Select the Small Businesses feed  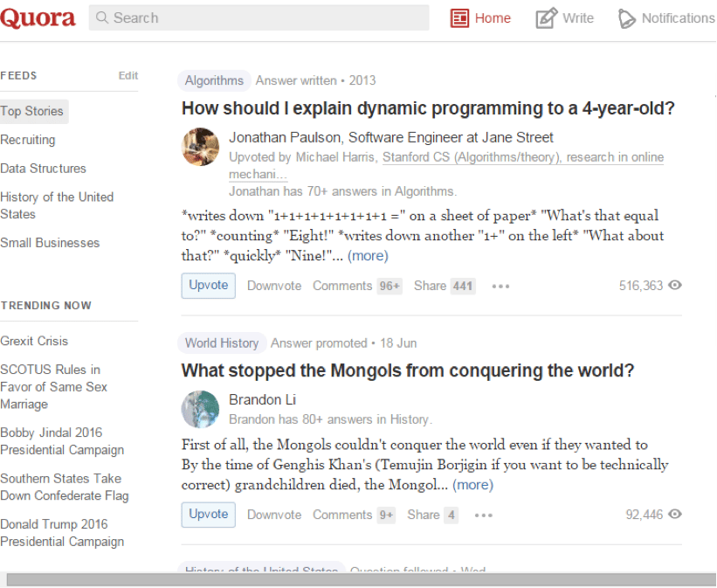[50, 243]
